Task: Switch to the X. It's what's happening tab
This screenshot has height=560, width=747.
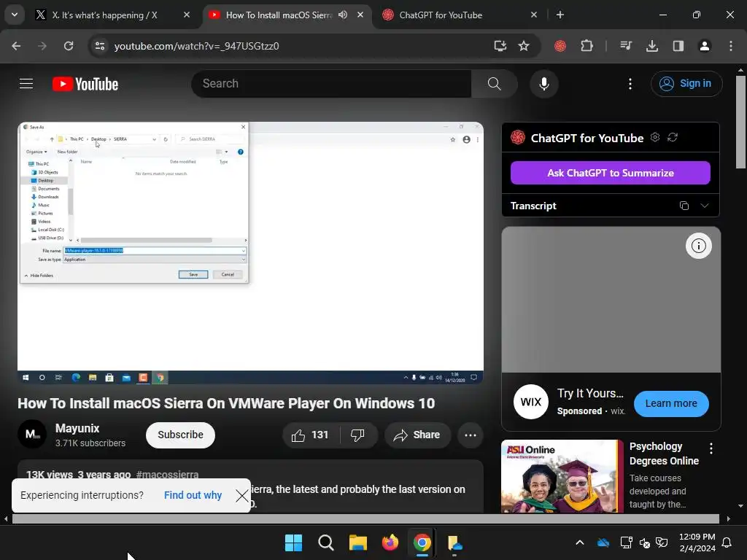Action: [104, 15]
